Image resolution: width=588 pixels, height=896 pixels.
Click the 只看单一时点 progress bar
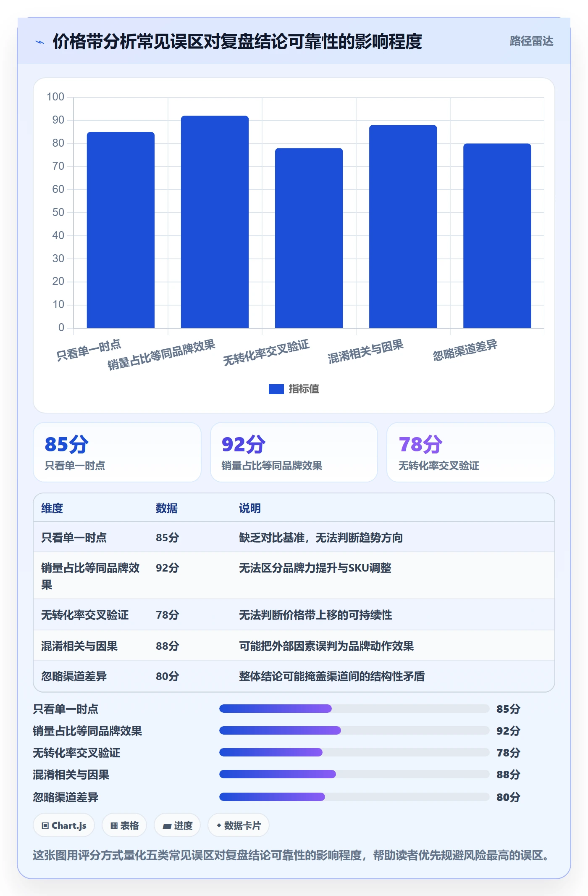(354, 709)
